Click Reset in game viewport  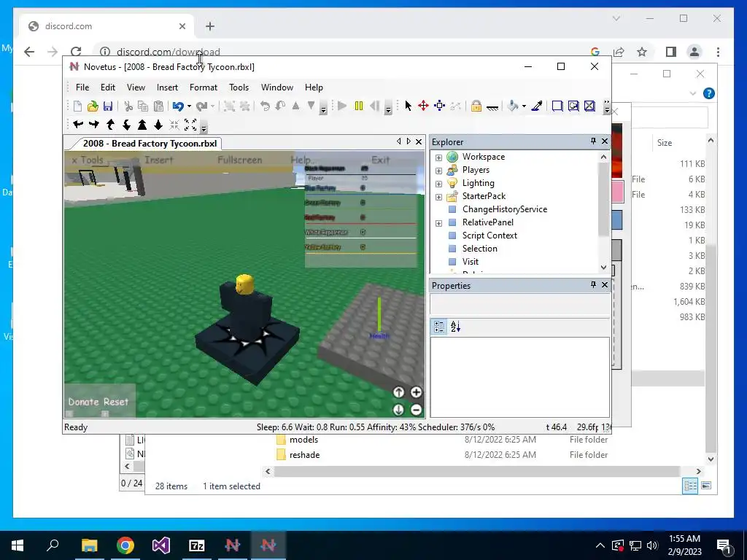[x=116, y=402]
